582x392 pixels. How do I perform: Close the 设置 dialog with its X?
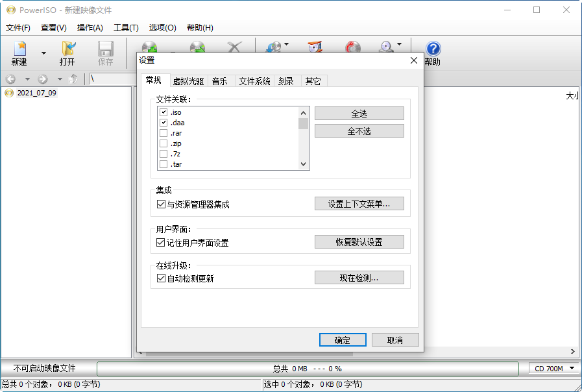tap(414, 60)
